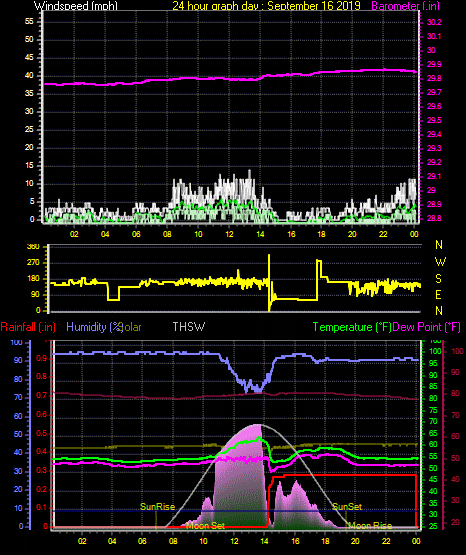Click the W compass label on wind direction chart
This screenshot has width=466, height=555.
pyautogui.click(x=440, y=262)
